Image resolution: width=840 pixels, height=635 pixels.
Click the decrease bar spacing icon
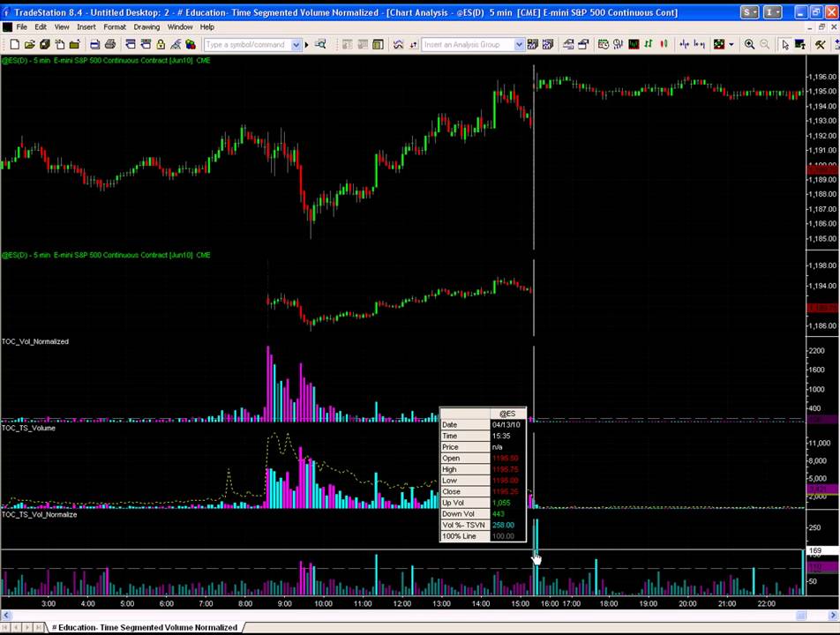click(684, 44)
